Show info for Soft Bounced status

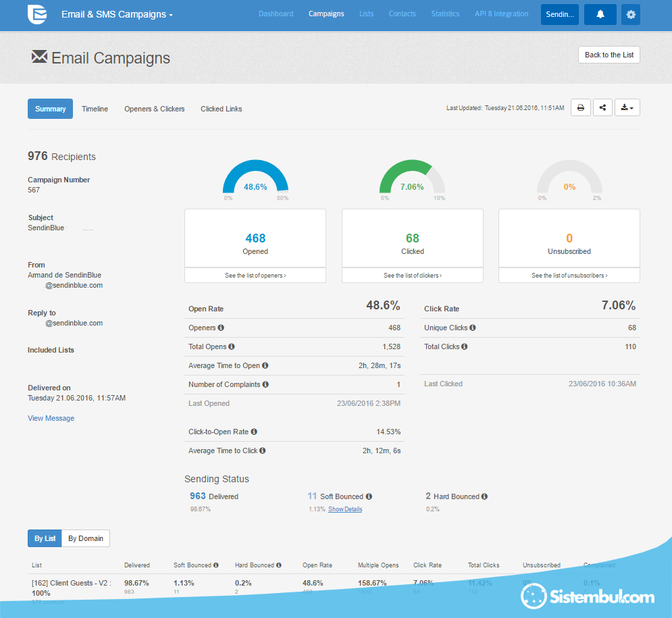click(x=369, y=496)
